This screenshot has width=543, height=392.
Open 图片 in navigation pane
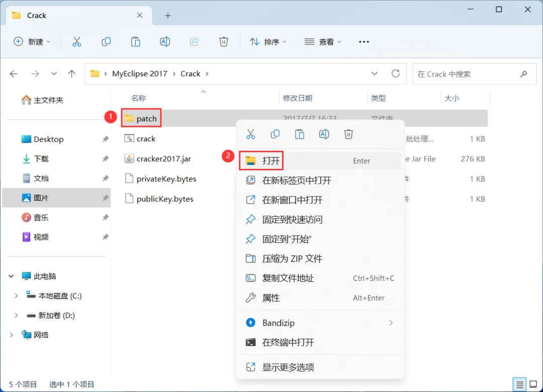point(56,198)
